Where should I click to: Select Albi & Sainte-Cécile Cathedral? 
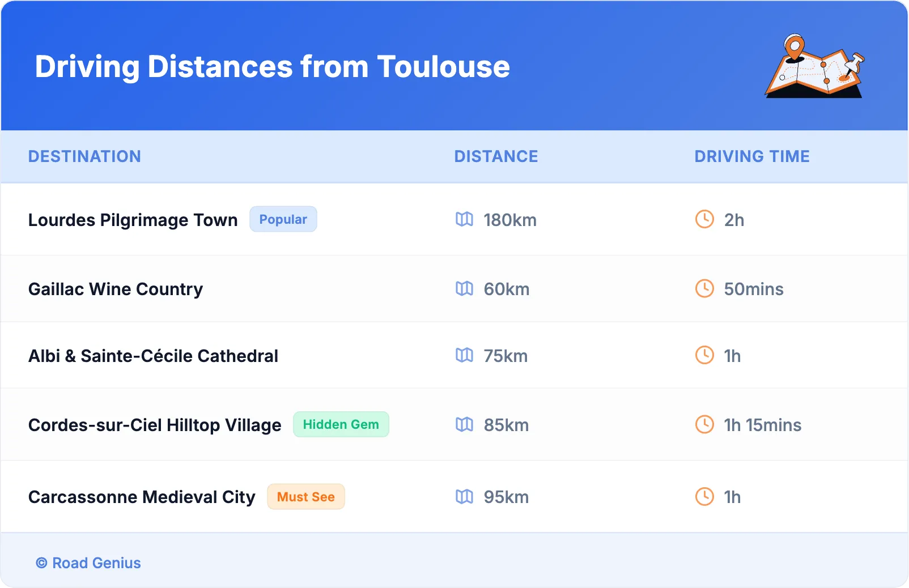pyautogui.click(x=153, y=356)
